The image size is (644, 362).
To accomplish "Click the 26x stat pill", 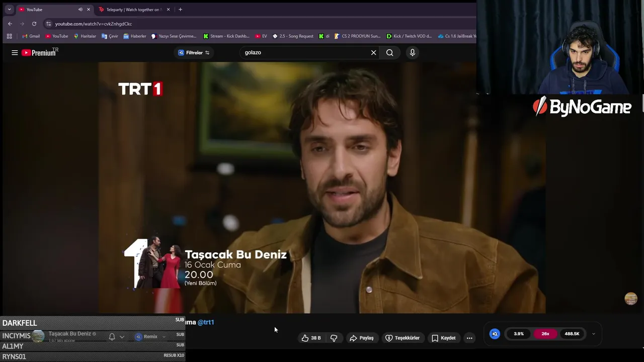I will [x=545, y=334].
